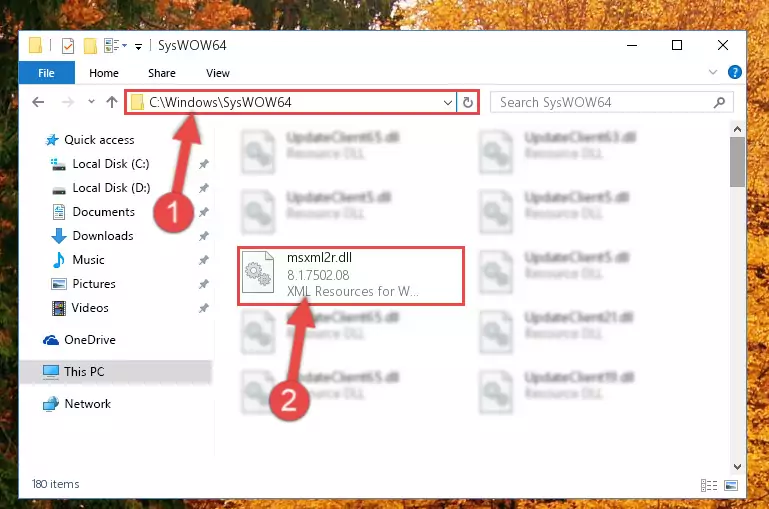Go back to previous folder
The height and width of the screenshot is (509, 769).
click(38, 102)
